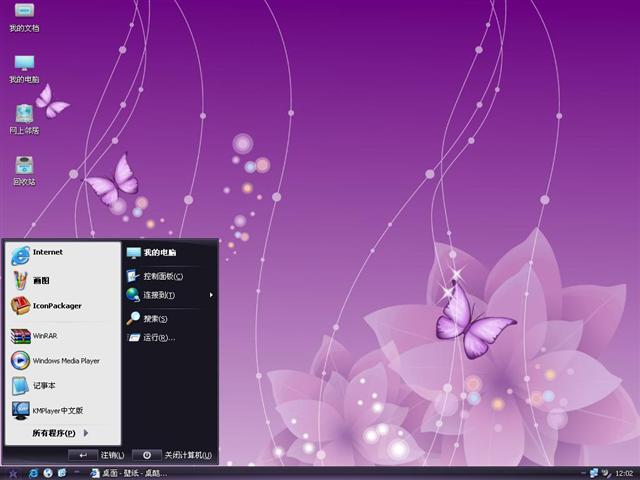Expand 所有程序(P) programs list

tap(60, 433)
